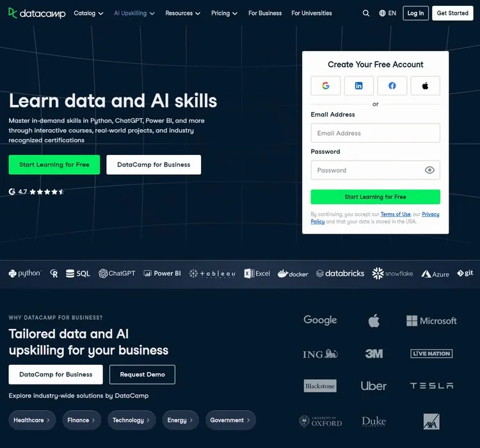Click the Azure logo
The image size is (480, 448).
[x=435, y=274]
